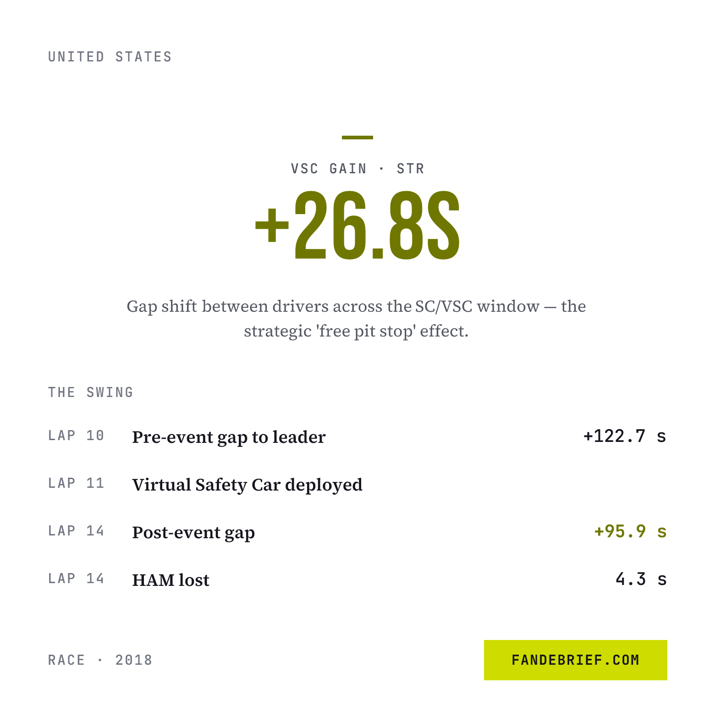Click the green +95.9 s value
The height and width of the screenshot is (728, 715).
[630, 531]
